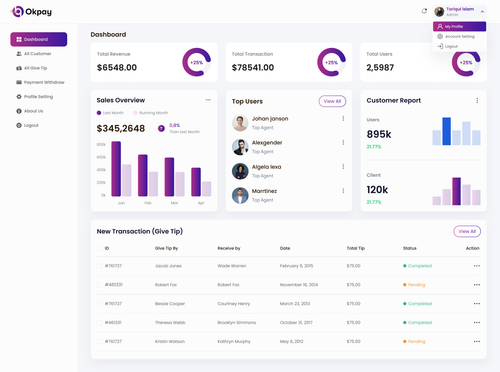The width and height of the screenshot is (500, 372).
Task: Click the Profile Setting gear icon
Action: [19, 97]
